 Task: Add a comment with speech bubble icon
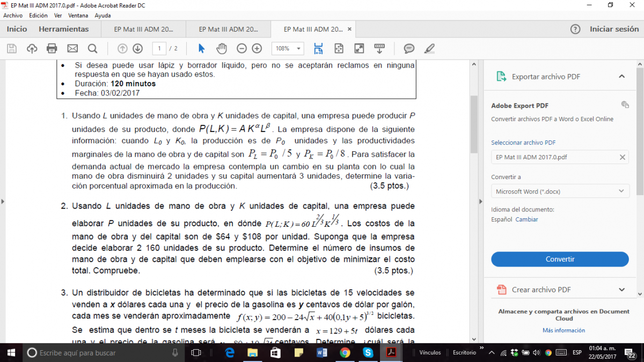coord(409,49)
